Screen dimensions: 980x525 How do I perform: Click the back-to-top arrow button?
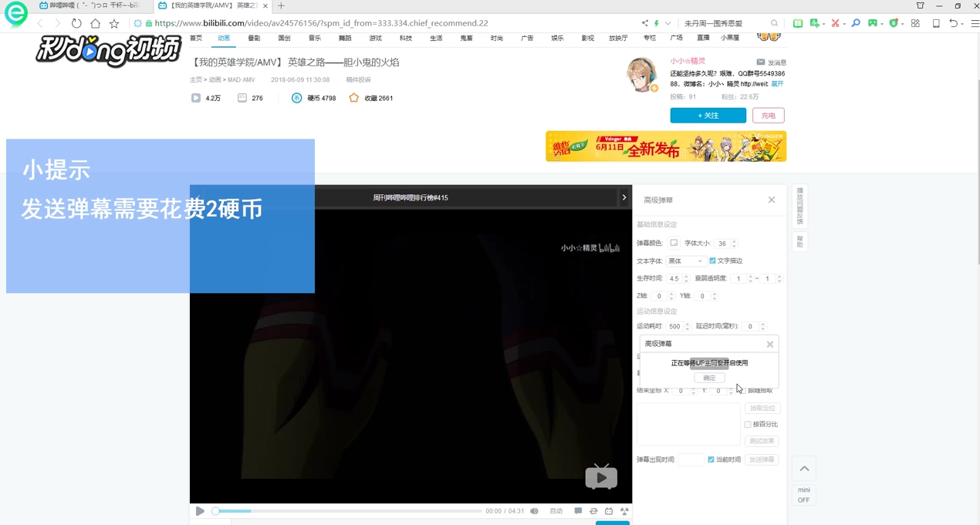tap(804, 469)
